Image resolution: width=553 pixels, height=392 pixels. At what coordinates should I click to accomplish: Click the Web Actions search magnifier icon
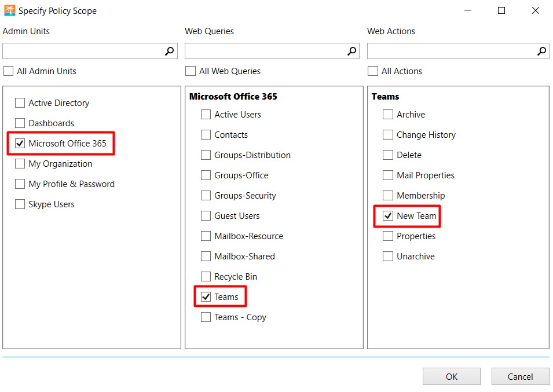click(542, 51)
